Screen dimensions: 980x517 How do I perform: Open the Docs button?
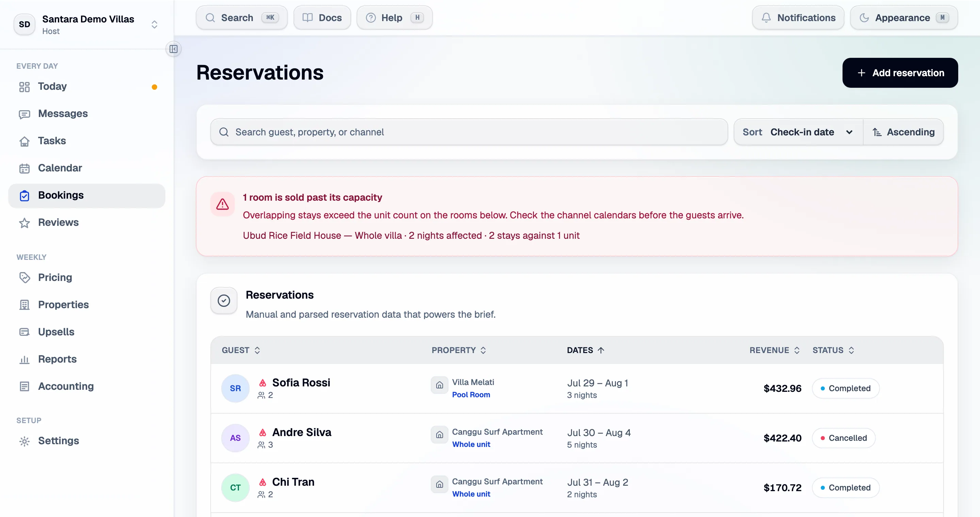pos(322,17)
